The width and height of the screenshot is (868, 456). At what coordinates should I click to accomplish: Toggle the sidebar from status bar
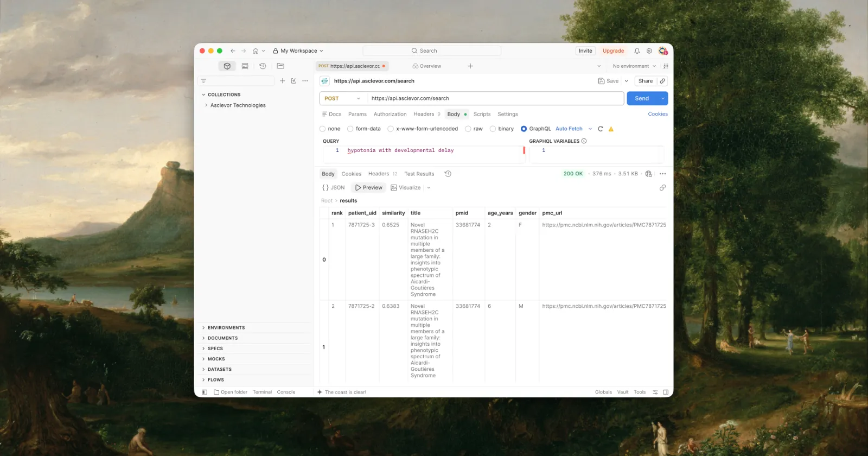pyautogui.click(x=205, y=392)
